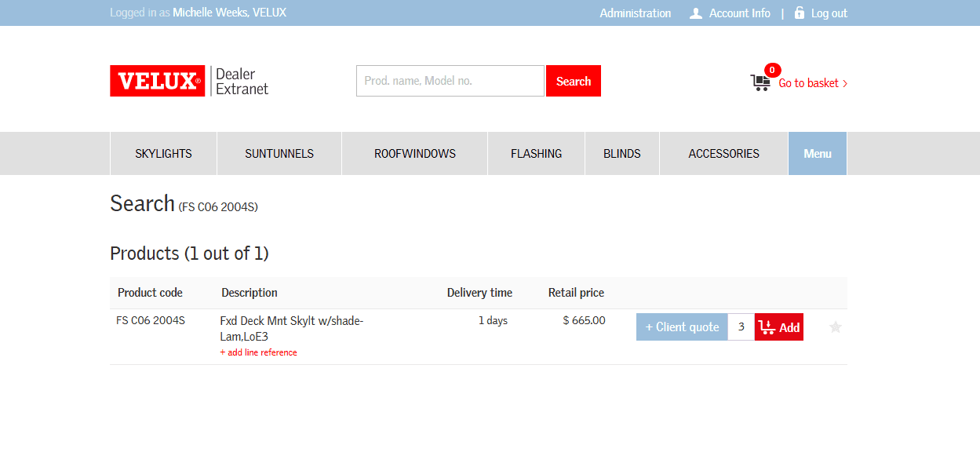Click the Delivery time column header

(479, 293)
